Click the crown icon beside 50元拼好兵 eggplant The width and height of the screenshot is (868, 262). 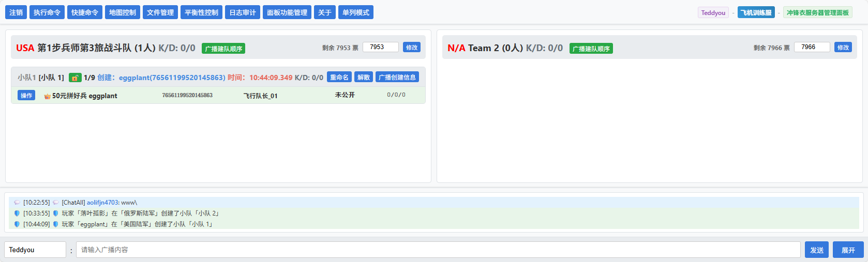47,96
